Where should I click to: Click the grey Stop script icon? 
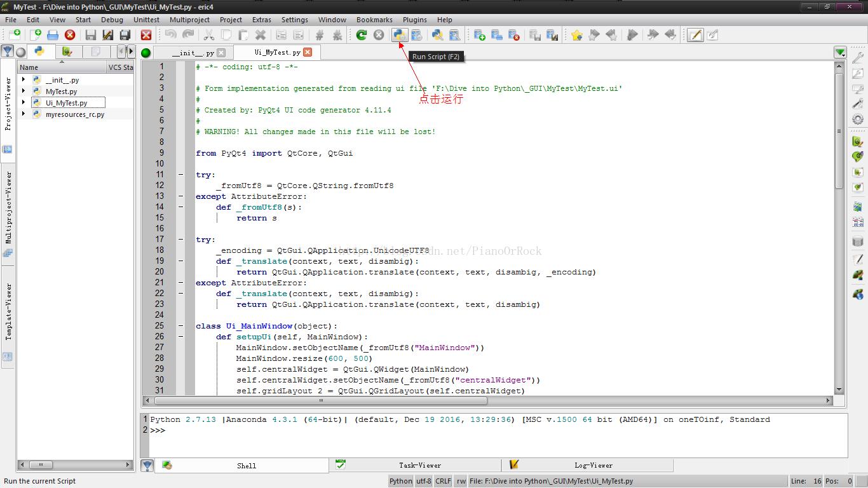[x=379, y=35]
